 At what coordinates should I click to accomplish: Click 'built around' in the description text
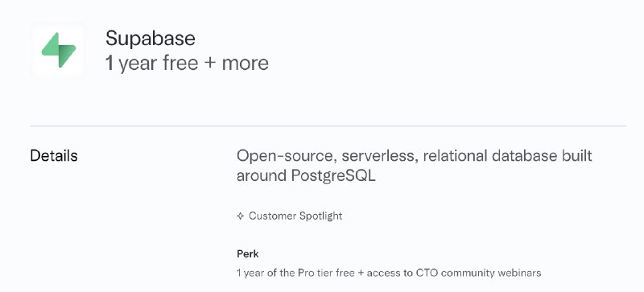point(415,166)
